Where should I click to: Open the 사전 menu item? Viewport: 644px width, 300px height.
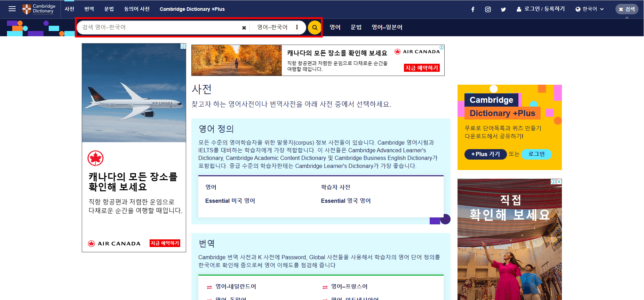coord(69,9)
